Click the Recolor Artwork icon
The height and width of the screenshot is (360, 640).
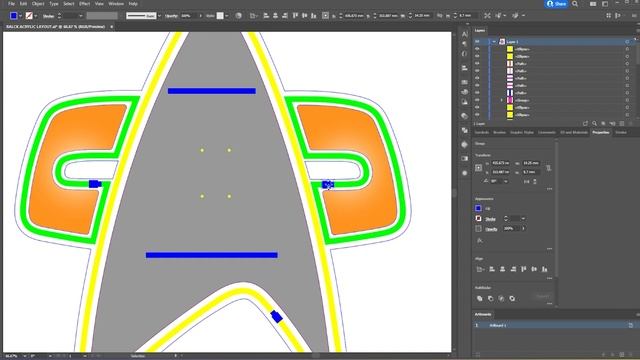239,16
